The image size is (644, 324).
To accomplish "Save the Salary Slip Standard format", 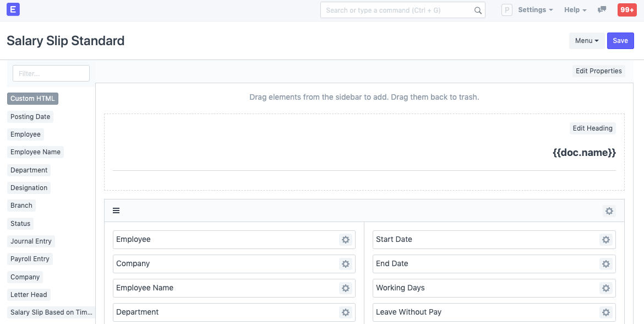I will [x=620, y=40].
